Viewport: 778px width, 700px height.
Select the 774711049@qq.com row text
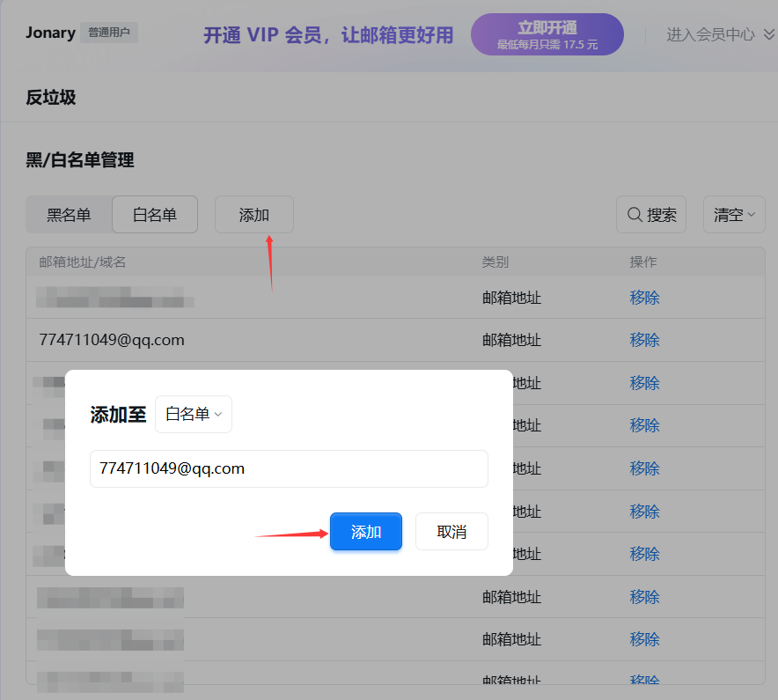pyautogui.click(x=112, y=340)
